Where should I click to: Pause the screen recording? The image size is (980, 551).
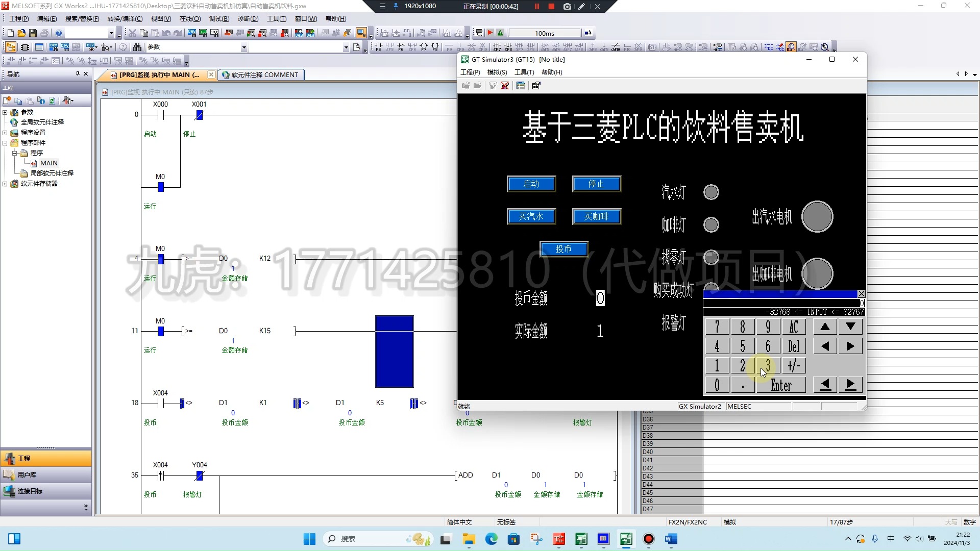[536, 7]
